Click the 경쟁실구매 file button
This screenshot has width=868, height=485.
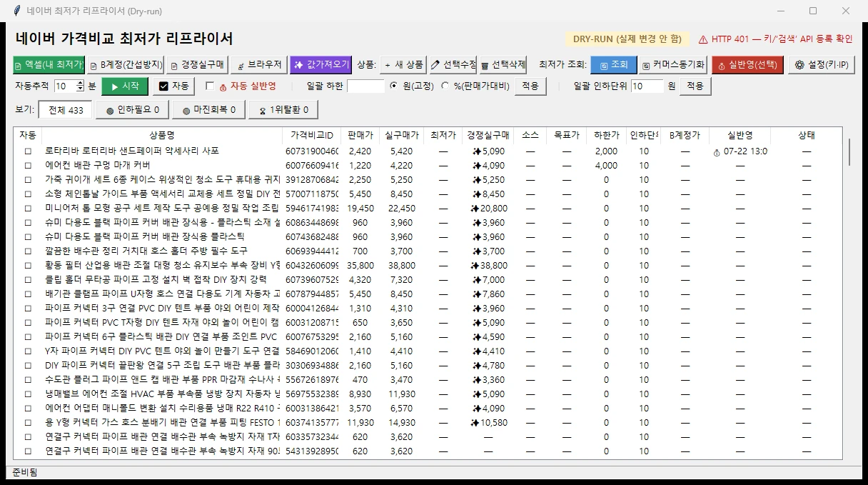coord(196,64)
